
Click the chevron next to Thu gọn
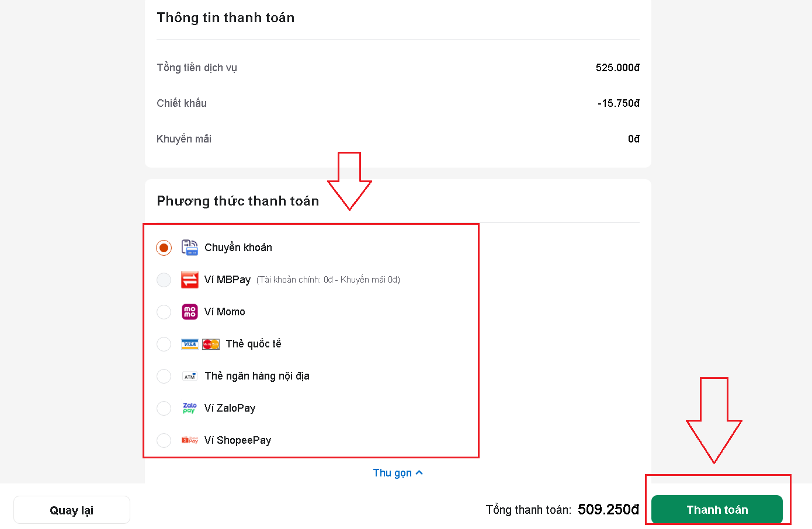[x=419, y=473]
